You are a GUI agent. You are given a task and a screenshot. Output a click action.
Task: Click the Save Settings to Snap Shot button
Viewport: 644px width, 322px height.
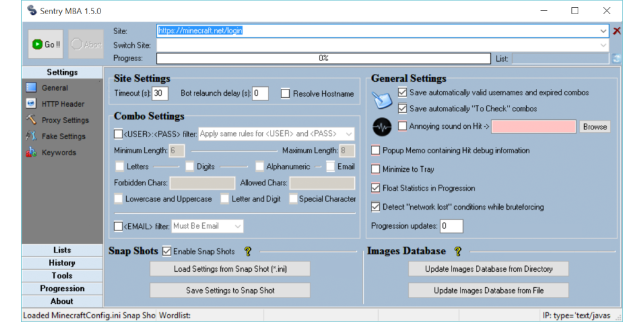230,290
